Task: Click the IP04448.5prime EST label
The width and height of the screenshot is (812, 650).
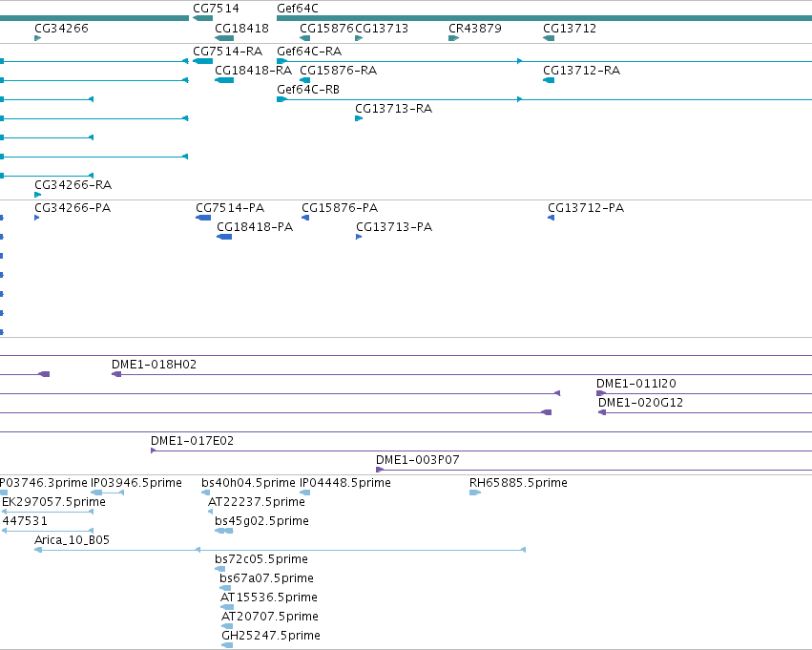Action: point(345,483)
